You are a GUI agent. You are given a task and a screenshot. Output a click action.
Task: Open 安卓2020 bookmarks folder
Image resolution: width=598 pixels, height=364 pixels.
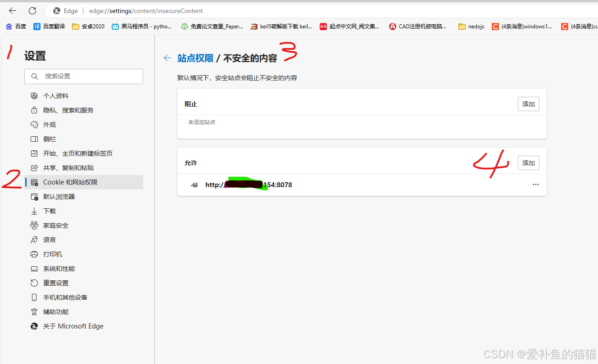coord(88,27)
